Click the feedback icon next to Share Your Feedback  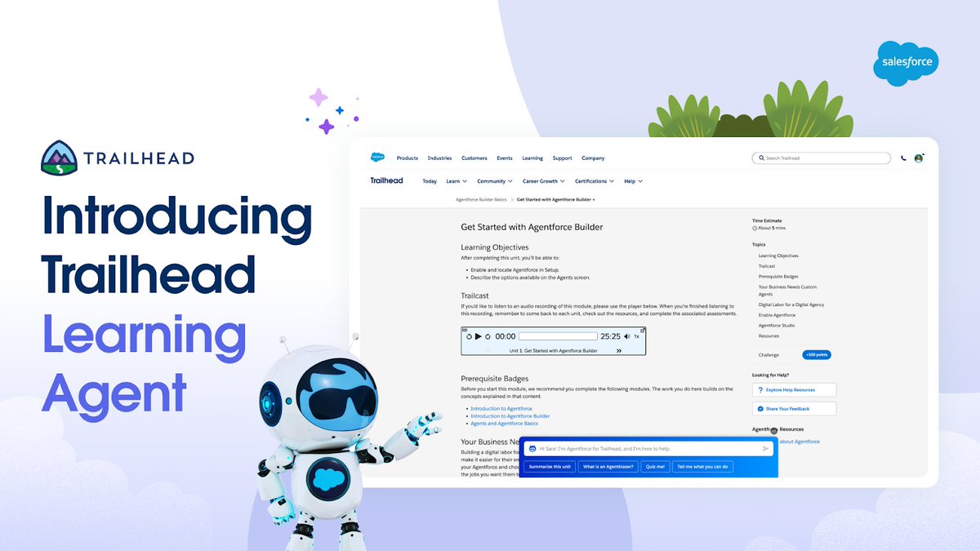pyautogui.click(x=760, y=408)
